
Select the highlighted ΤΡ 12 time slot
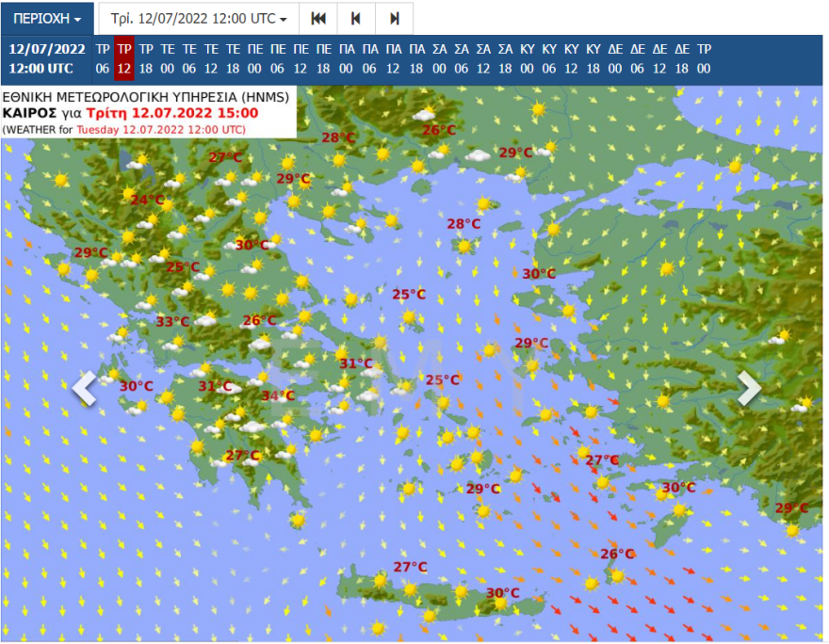(124, 58)
